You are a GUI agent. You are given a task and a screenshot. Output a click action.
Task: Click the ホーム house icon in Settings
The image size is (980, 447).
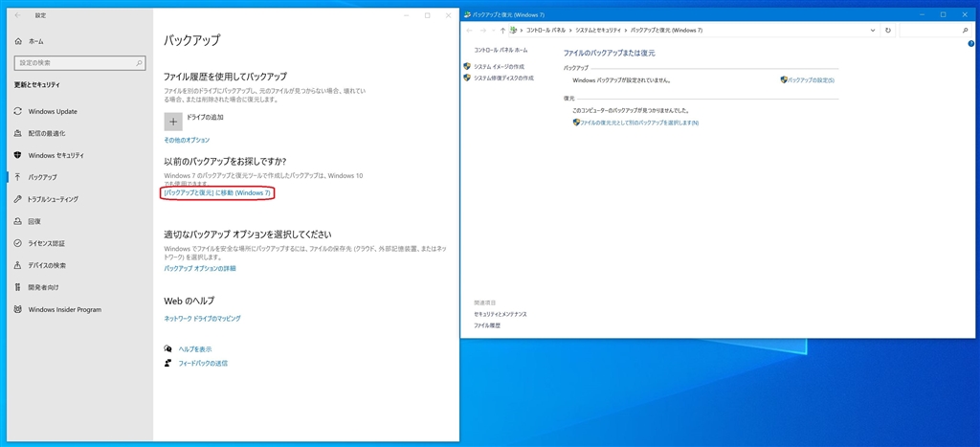tap(18, 41)
